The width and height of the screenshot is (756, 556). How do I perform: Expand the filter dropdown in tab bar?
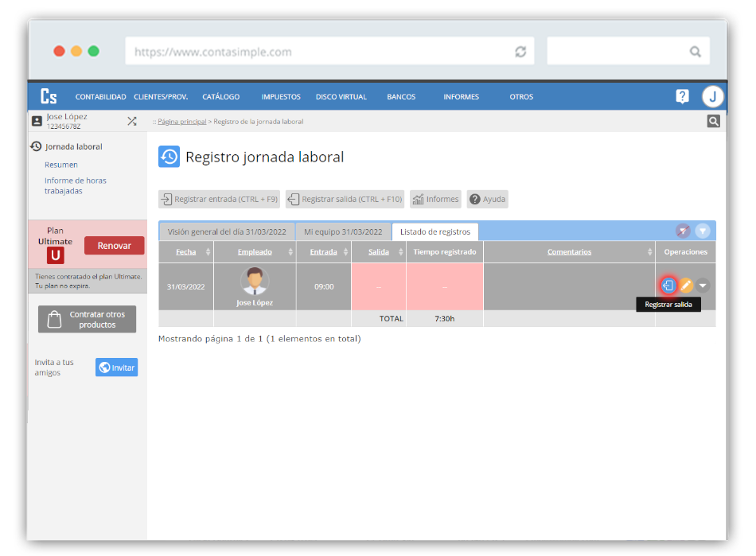703,231
